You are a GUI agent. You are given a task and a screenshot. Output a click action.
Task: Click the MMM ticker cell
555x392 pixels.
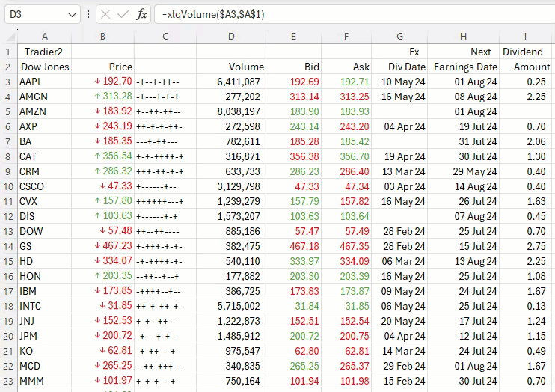click(45, 381)
